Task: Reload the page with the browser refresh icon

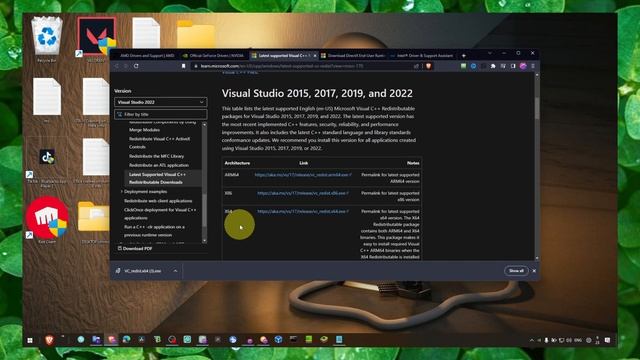Action: coord(136,66)
